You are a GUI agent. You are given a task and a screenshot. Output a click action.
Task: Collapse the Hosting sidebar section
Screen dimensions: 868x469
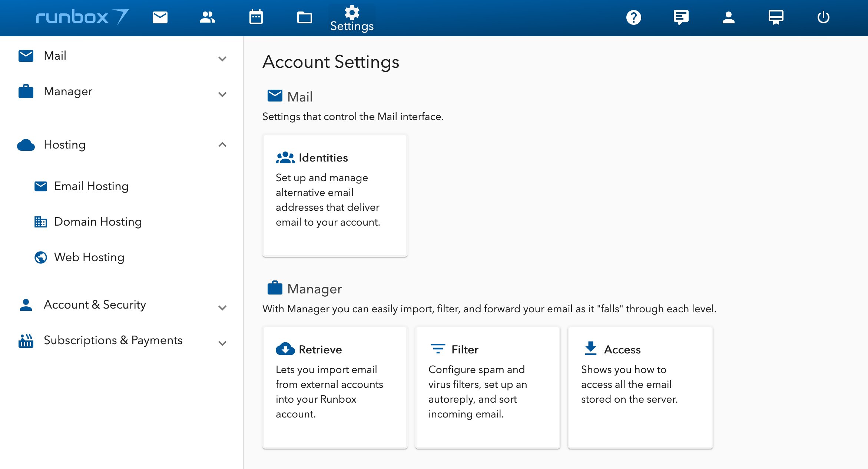222,144
